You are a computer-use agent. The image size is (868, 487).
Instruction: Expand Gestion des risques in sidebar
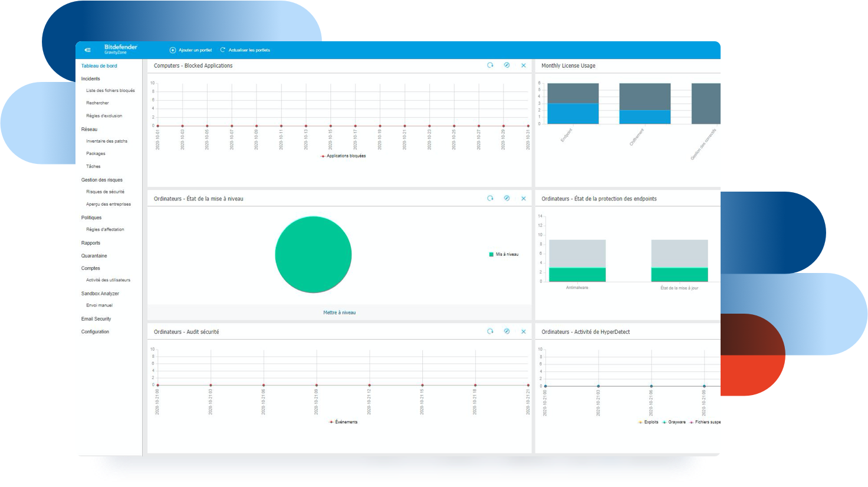102,180
